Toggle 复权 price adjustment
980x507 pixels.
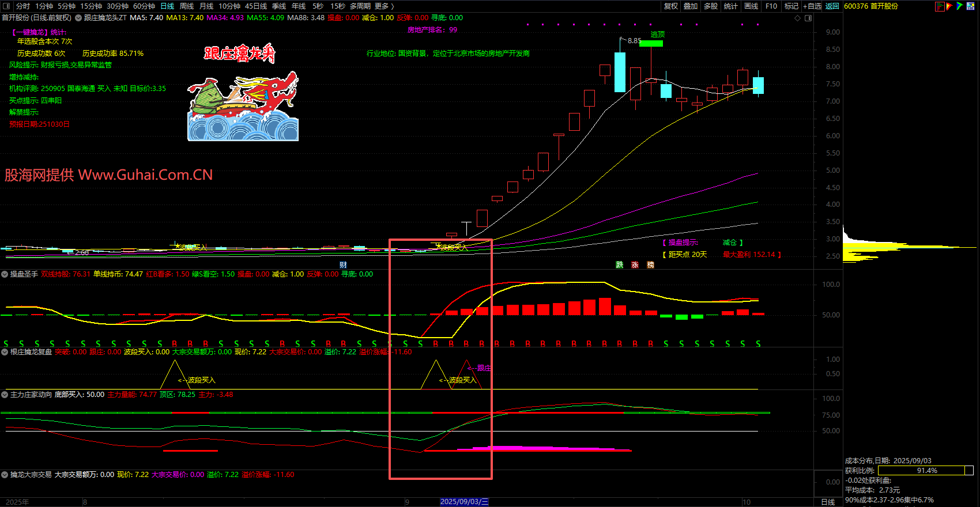(x=671, y=6)
